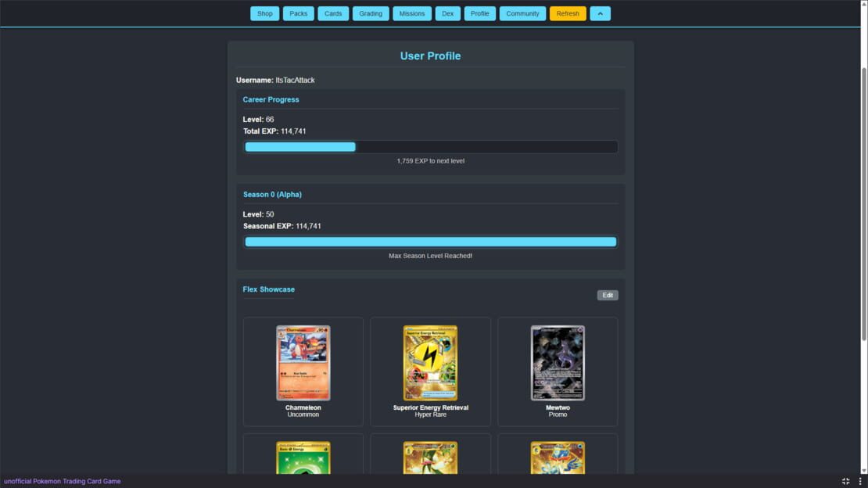Edit the Flex Showcase
Screen dimensions: 868x488
tap(608, 296)
